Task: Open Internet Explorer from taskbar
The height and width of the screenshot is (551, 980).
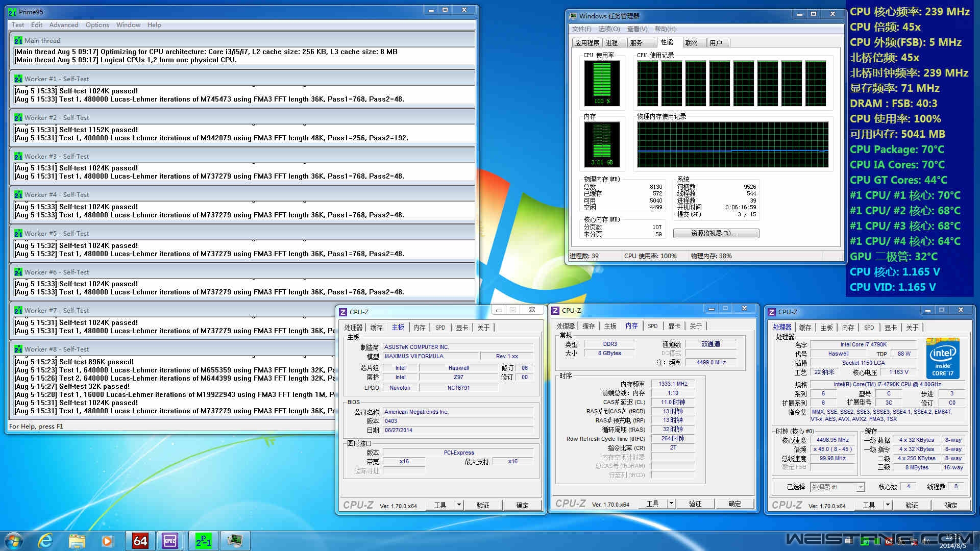Action: [x=46, y=540]
